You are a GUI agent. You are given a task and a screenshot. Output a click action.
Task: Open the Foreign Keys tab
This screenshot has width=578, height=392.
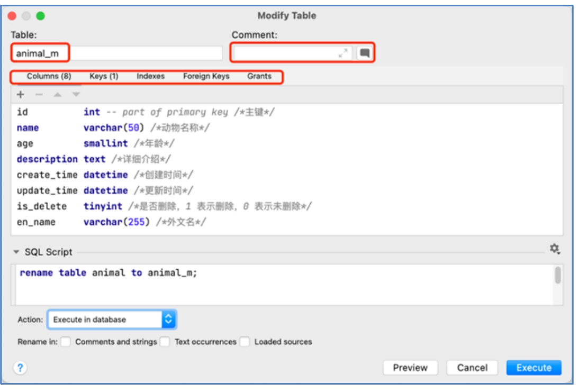pyautogui.click(x=206, y=76)
